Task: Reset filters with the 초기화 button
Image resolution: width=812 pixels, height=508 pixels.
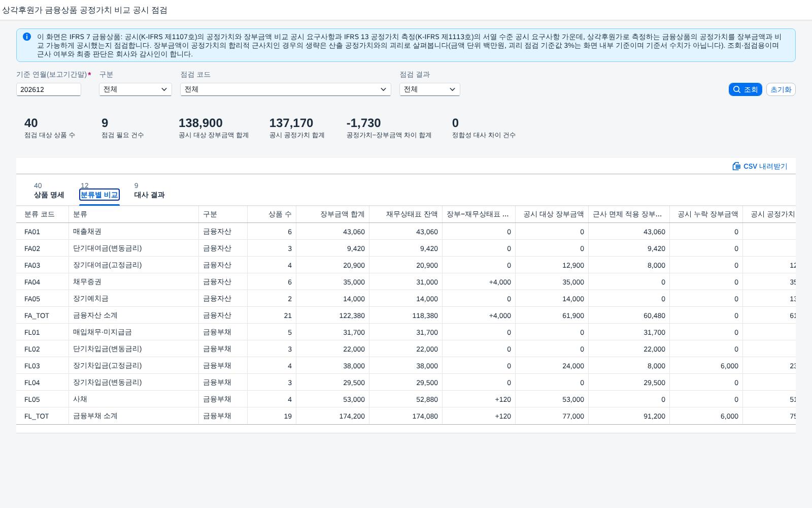Action: point(781,89)
